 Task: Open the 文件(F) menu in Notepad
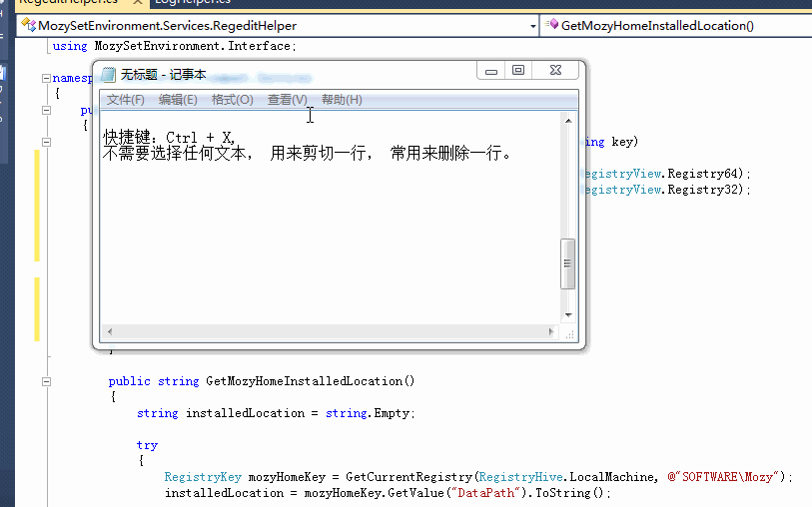[125, 100]
